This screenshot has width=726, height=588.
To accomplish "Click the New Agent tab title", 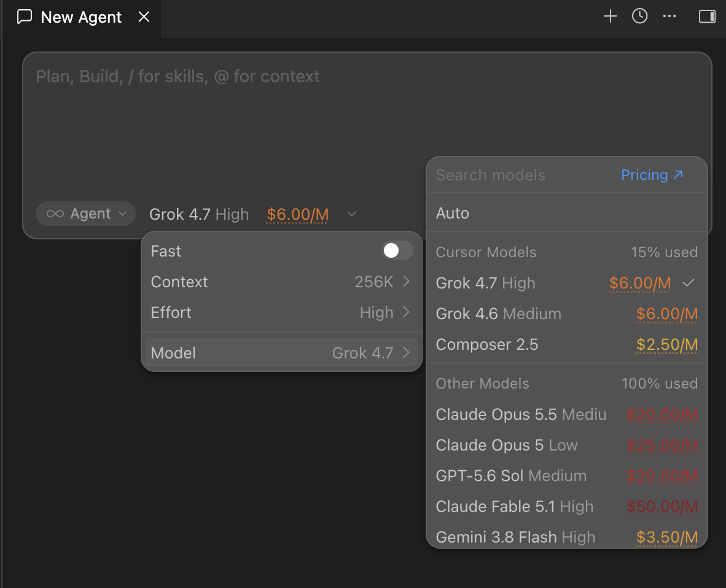I will click(x=81, y=17).
